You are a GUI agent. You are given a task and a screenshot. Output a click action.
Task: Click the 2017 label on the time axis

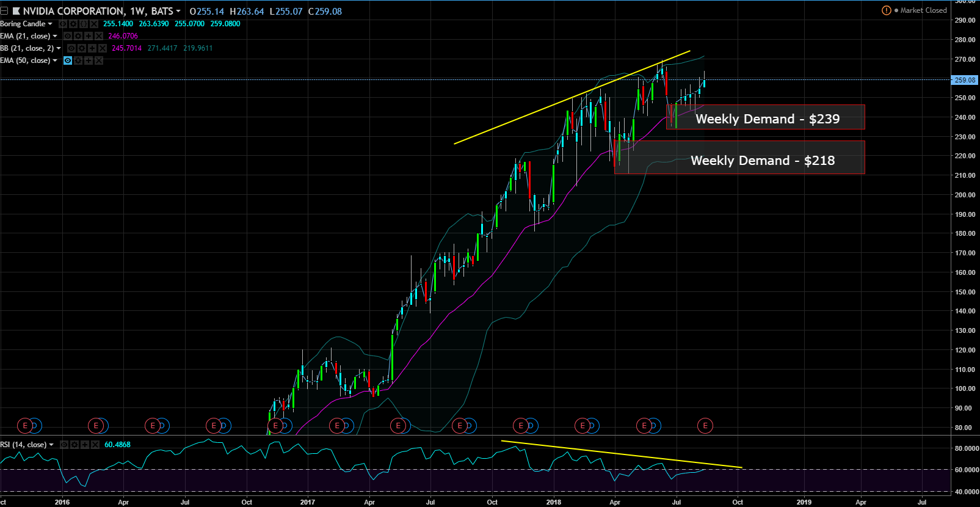point(308,502)
